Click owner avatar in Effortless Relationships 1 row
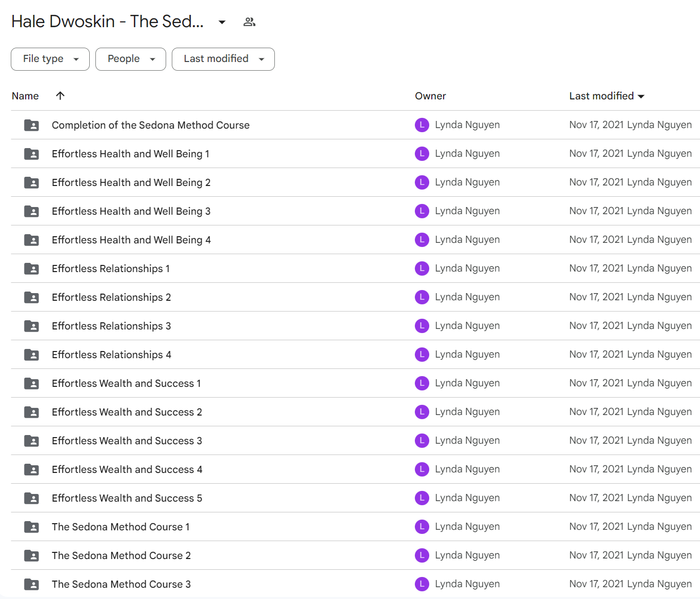Screen dimensions: 700x599 [x=422, y=268]
